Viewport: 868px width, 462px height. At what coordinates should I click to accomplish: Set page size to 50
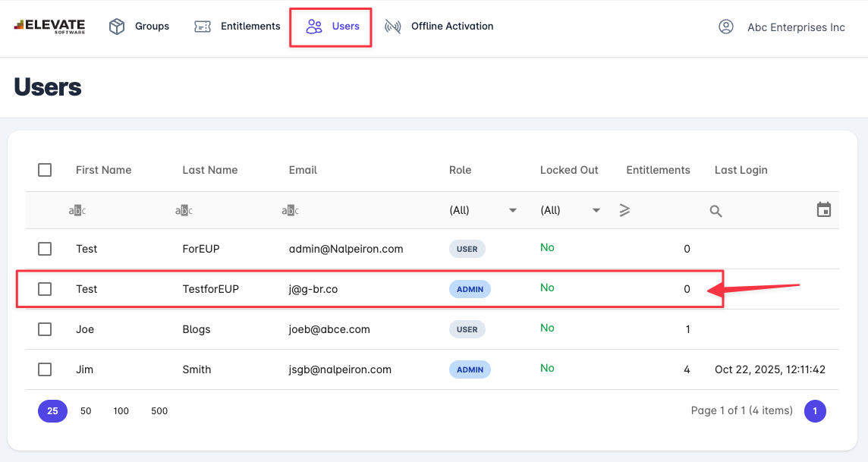[x=86, y=411]
